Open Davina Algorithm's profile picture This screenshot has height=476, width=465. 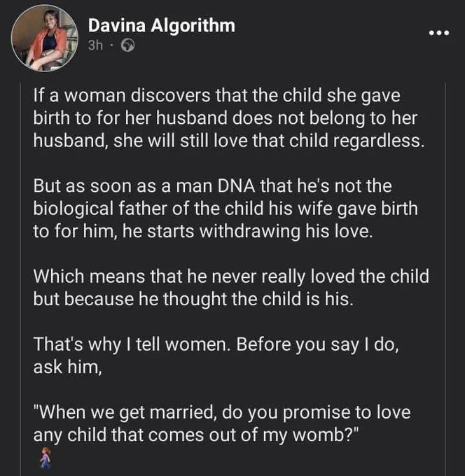45,38
